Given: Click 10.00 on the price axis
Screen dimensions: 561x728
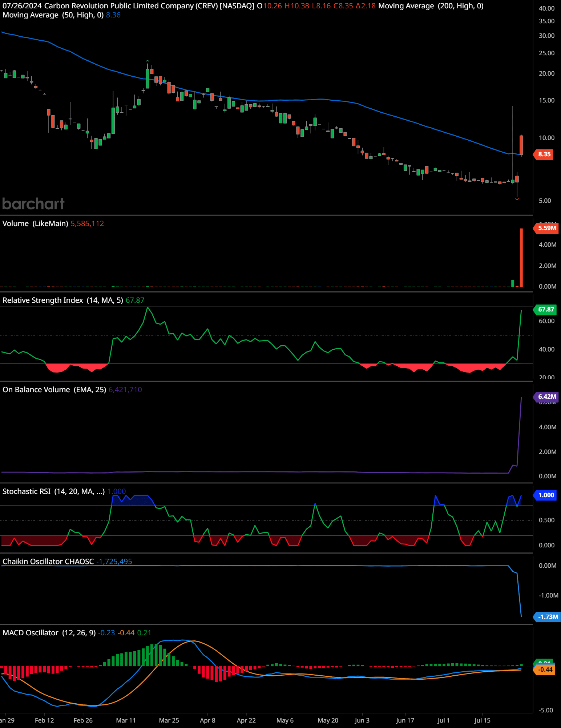Looking at the screenshot, I should tap(546, 138).
